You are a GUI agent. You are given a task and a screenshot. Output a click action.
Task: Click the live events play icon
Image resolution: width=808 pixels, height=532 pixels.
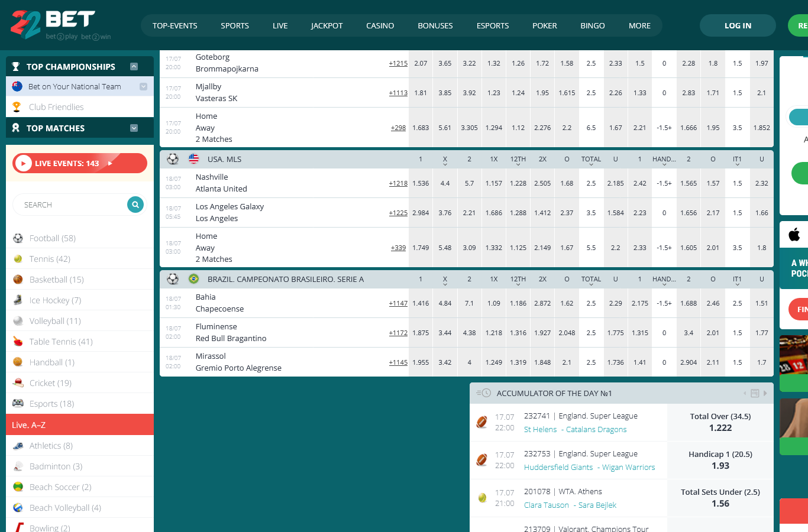click(x=23, y=163)
